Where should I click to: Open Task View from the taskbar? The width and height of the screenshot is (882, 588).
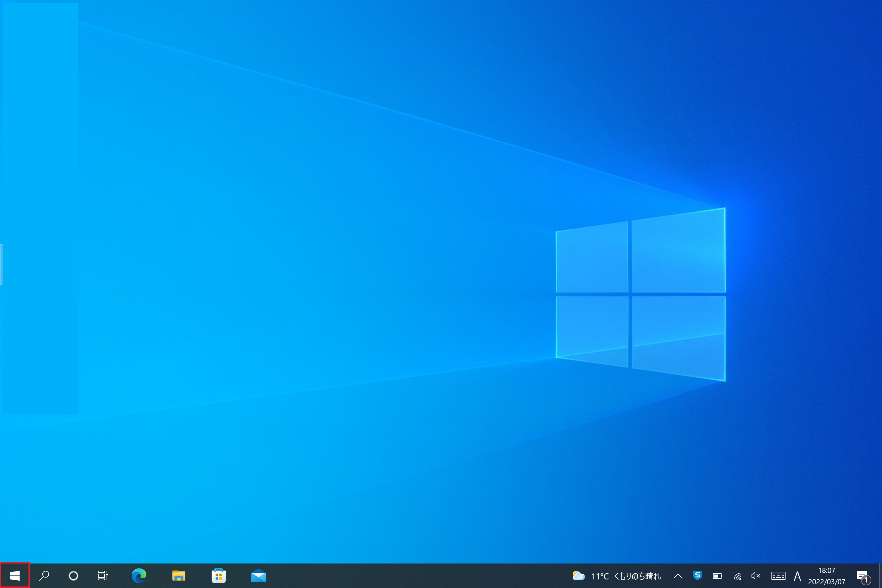click(x=102, y=575)
